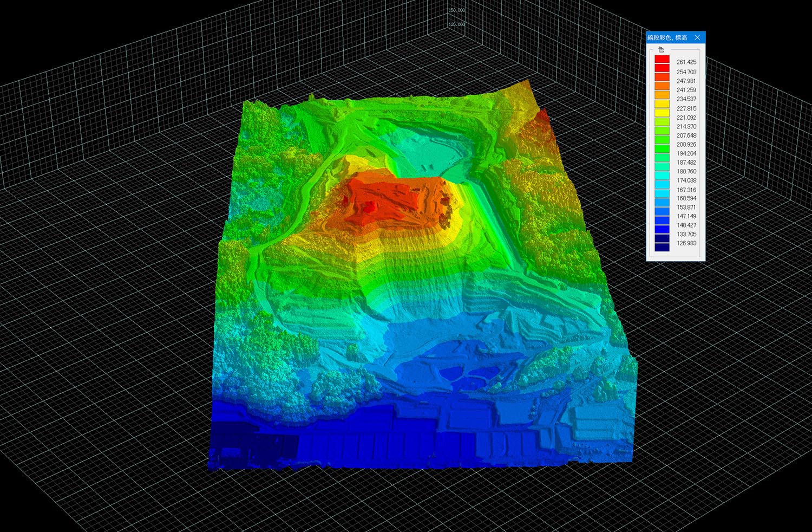Select elevation value 126.983

686,243
